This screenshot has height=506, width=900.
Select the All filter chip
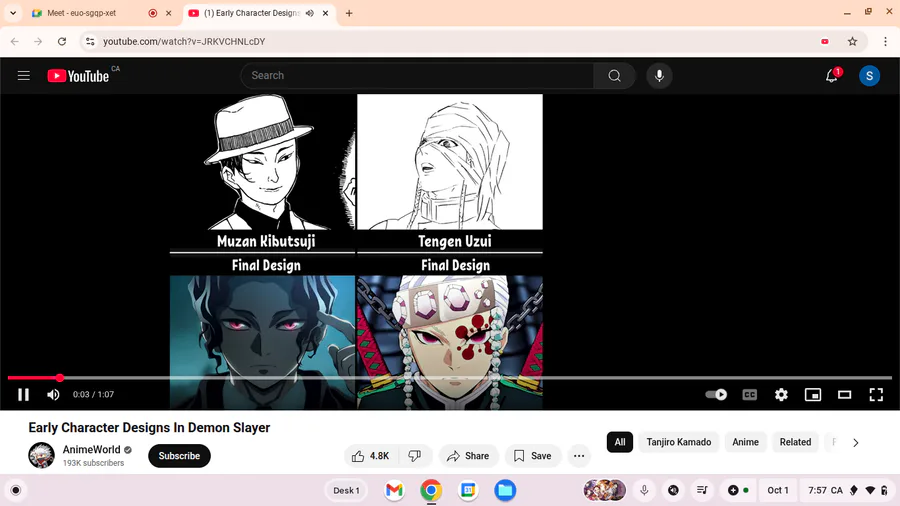tap(620, 442)
